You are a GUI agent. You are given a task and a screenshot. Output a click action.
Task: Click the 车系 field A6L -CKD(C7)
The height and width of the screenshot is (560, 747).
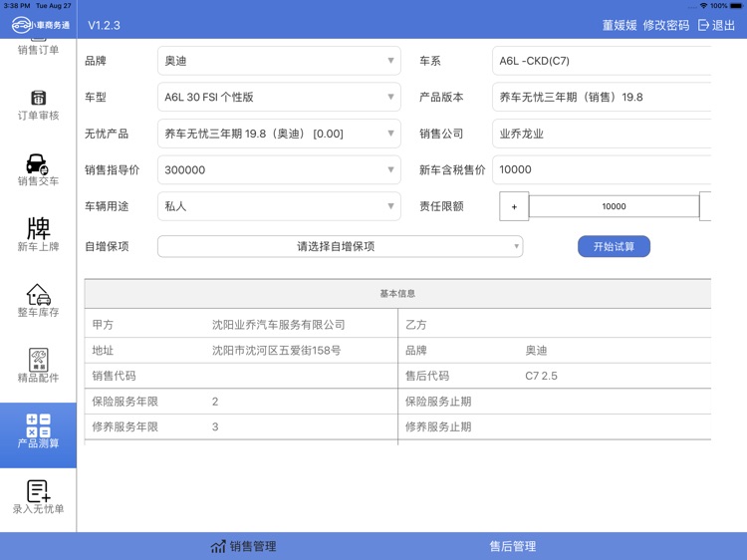(602, 61)
